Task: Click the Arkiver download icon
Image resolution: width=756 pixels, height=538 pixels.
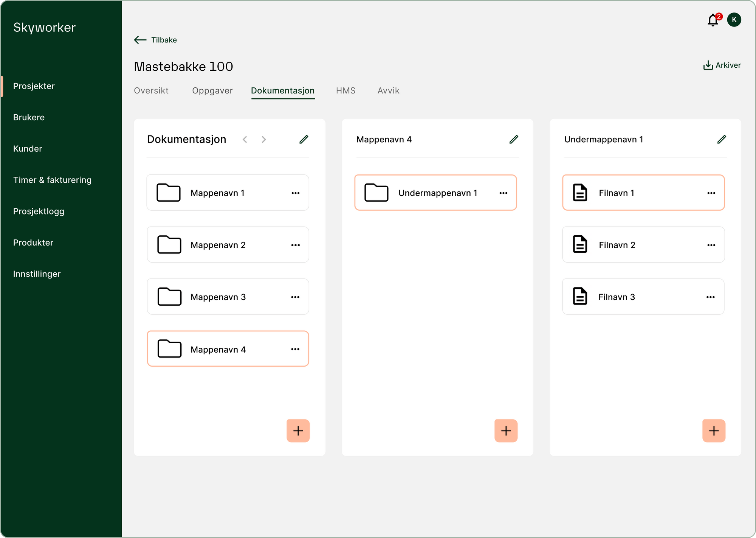Action: [x=708, y=65]
